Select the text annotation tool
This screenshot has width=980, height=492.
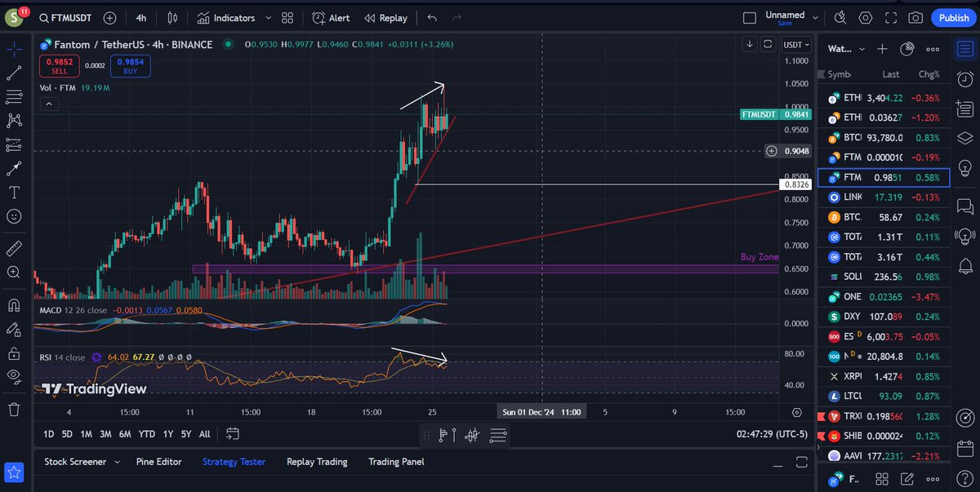click(14, 193)
